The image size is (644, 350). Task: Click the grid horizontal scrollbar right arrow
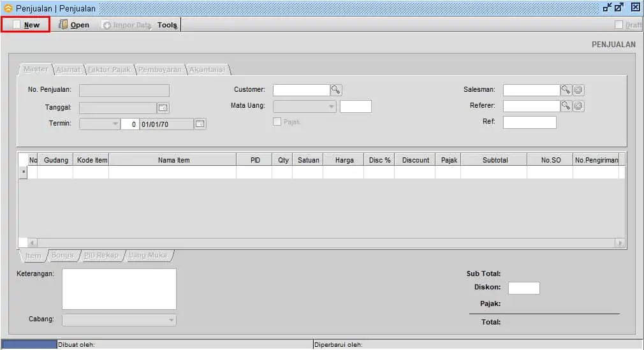[x=620, y=243]
